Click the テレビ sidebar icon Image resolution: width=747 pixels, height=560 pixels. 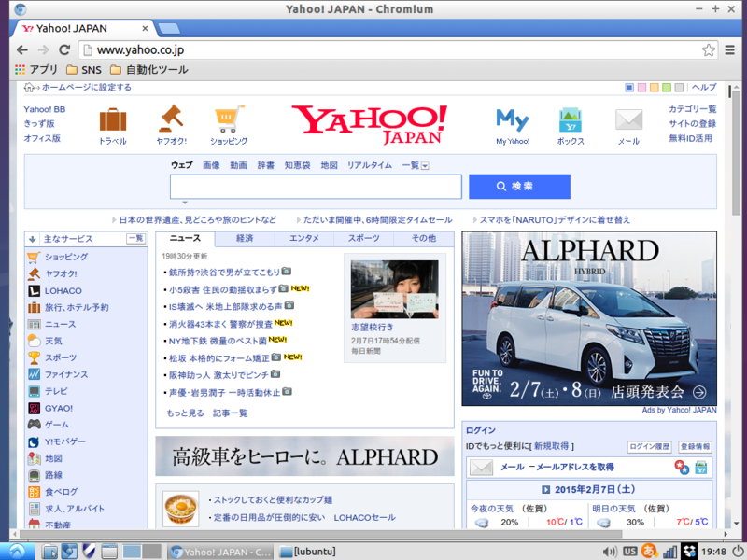coord(34,391)
